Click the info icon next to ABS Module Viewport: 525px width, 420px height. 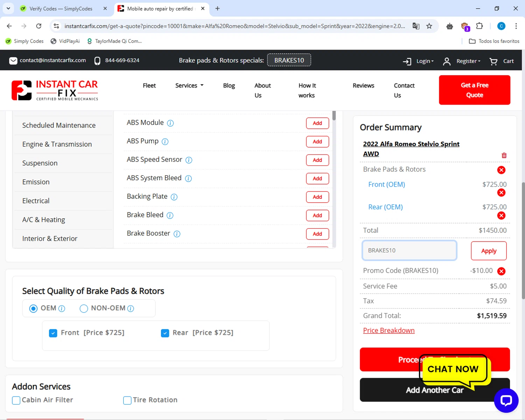170,123
